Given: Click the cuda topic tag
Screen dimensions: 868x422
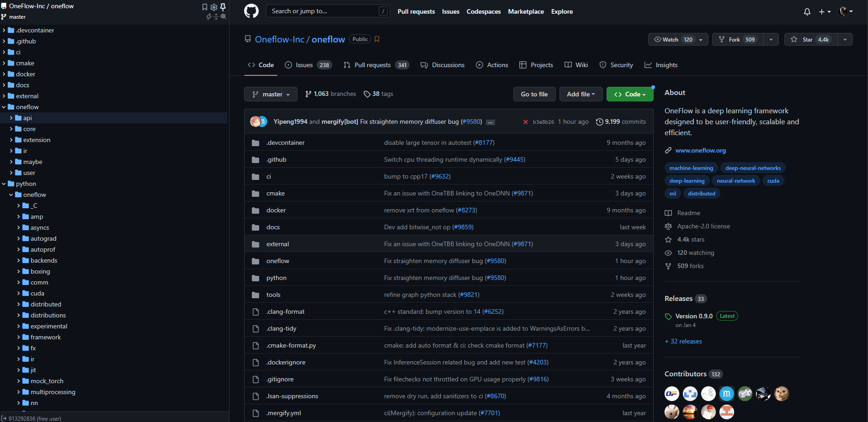Looking at the screenshot, I should pyautogui.click(x=773, y=181).
